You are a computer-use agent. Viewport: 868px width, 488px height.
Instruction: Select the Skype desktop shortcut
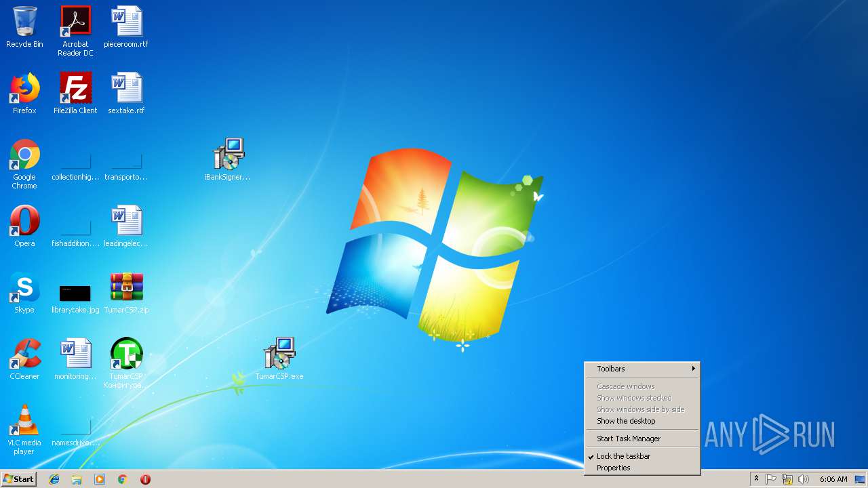tap(24, 293)
